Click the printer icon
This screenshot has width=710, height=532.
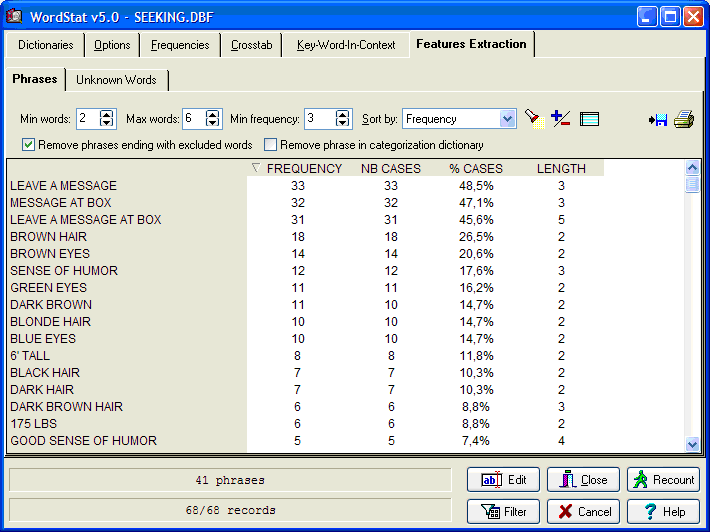click(684, 120)
